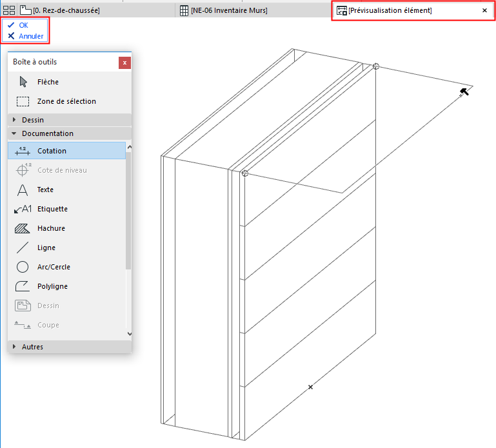Select the Zone de sélection marquee tool
The height and width of the screenshot is (448, 496).
70,101
